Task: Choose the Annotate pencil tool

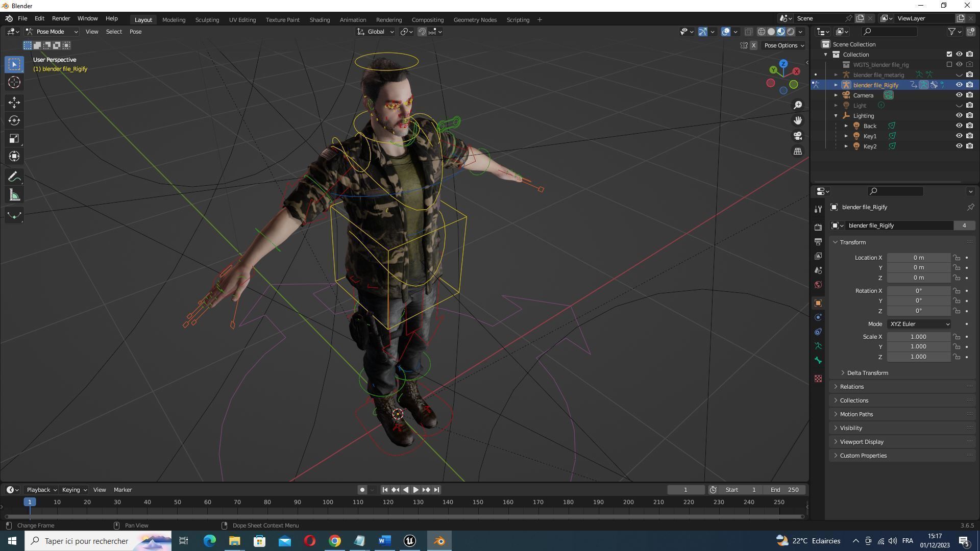Action: click(x=14, y=177)
